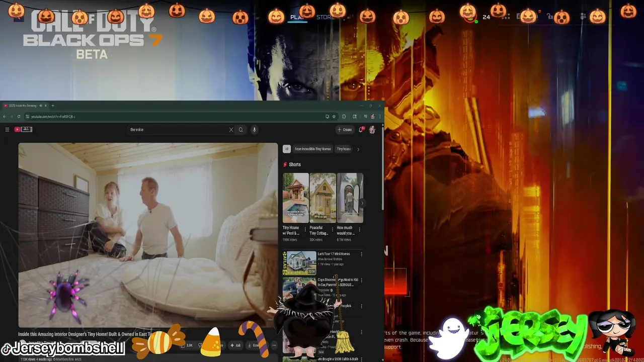Open more actions under the video player

[274, 345]
